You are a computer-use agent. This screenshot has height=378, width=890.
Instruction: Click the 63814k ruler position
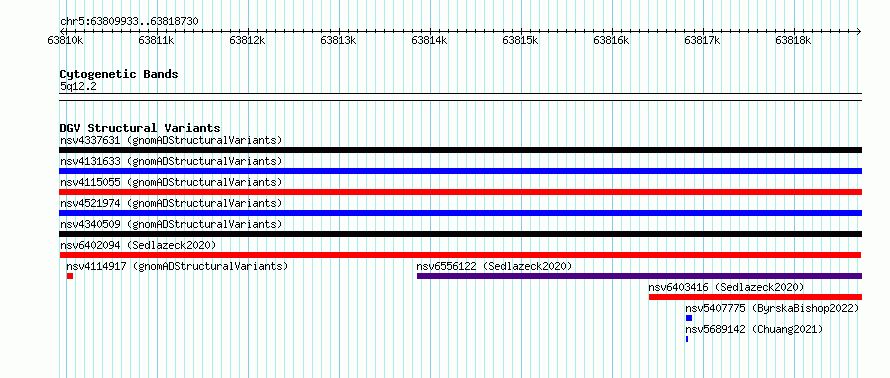coord(430,40)
